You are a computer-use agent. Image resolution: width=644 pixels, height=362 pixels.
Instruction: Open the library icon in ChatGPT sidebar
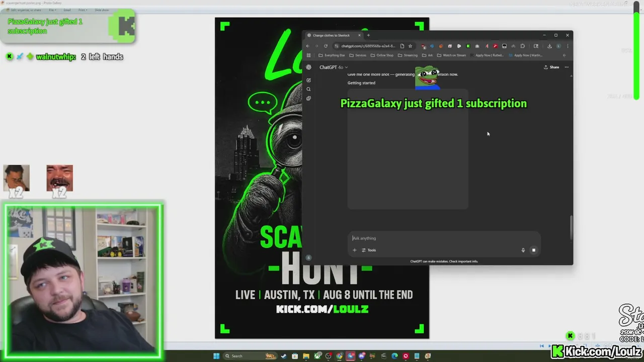tap(308, 98)
